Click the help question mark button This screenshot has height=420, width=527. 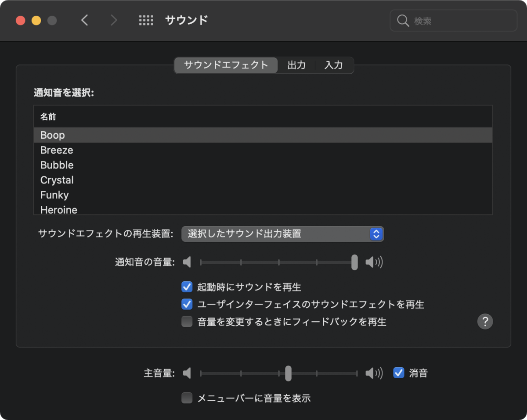[485, 322]
